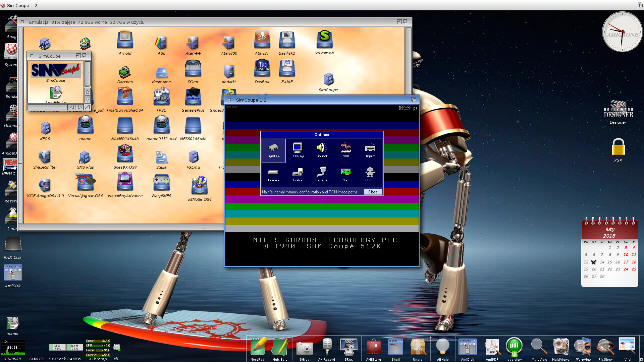Screen dimensions: 644x362
Task: Open MIDI options icon
Action: (346, 150)
